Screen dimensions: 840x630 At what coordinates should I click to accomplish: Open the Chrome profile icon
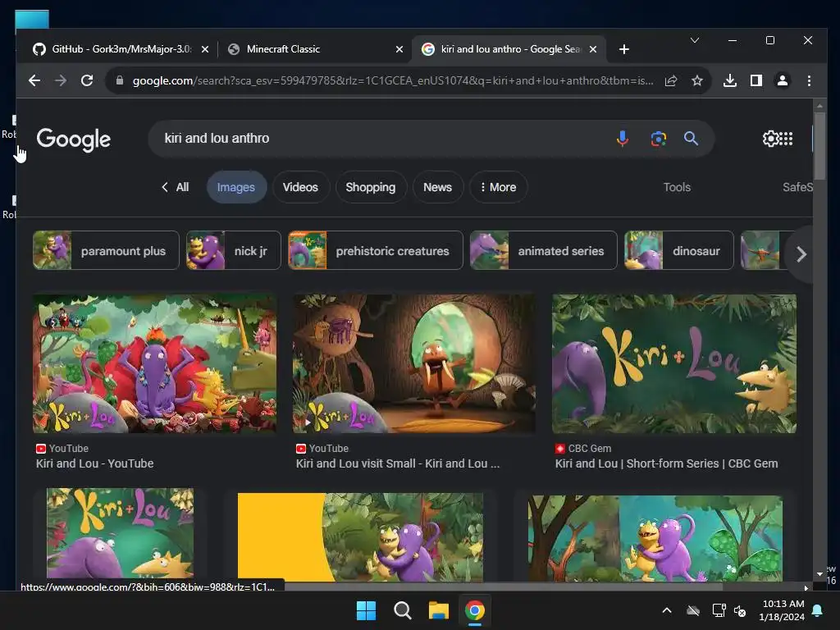point(782,81)
